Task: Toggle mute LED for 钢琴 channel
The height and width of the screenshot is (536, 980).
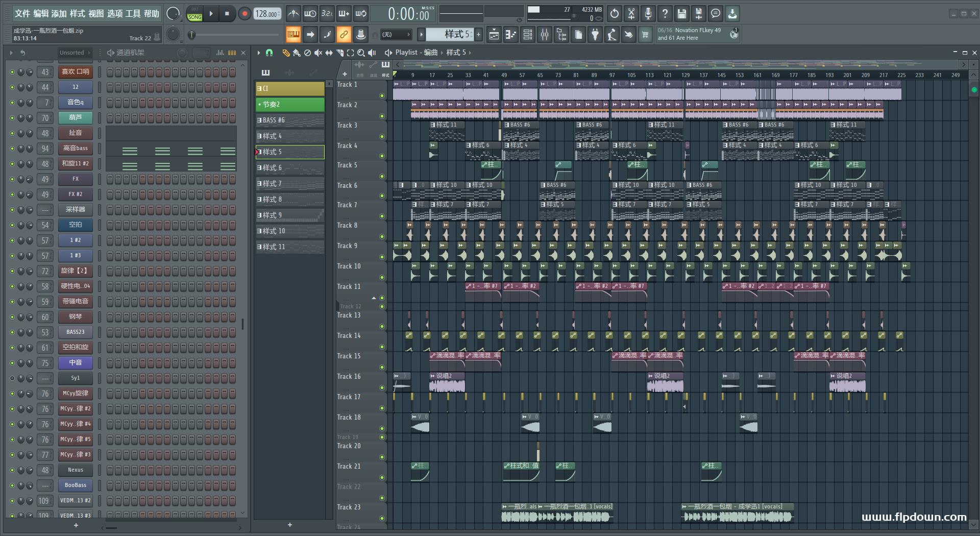Action: 12,317
